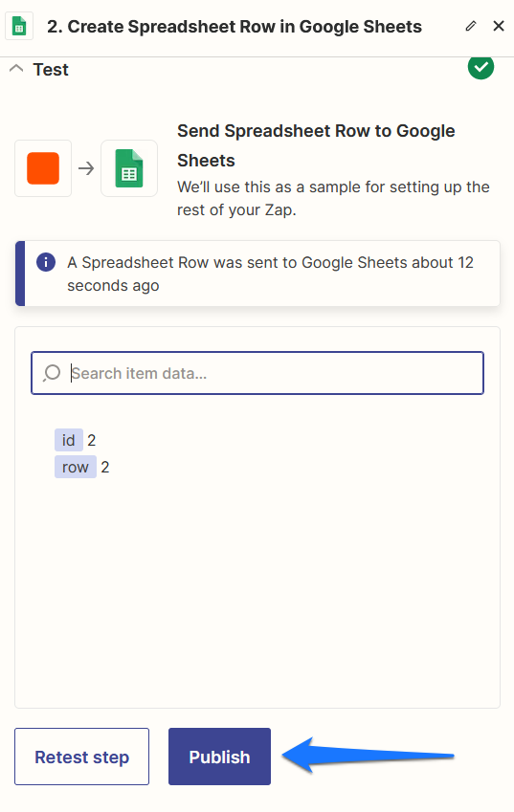Publish the Zap
This screenshot has width=514, height=812.
(220, 757)
